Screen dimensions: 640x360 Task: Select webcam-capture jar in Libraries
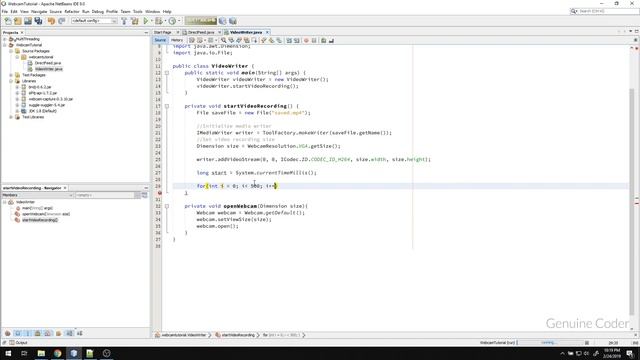pos(51,99)
